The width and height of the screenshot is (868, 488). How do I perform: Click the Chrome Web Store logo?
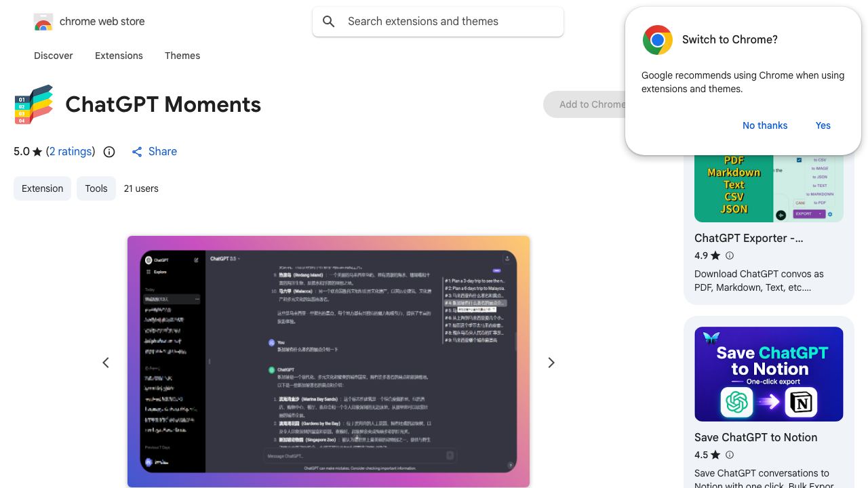click(43, 22)
